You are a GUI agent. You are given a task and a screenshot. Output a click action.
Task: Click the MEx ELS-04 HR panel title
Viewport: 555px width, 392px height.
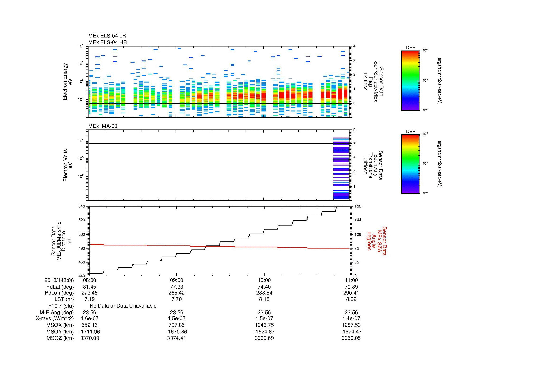tap(107, 42)
